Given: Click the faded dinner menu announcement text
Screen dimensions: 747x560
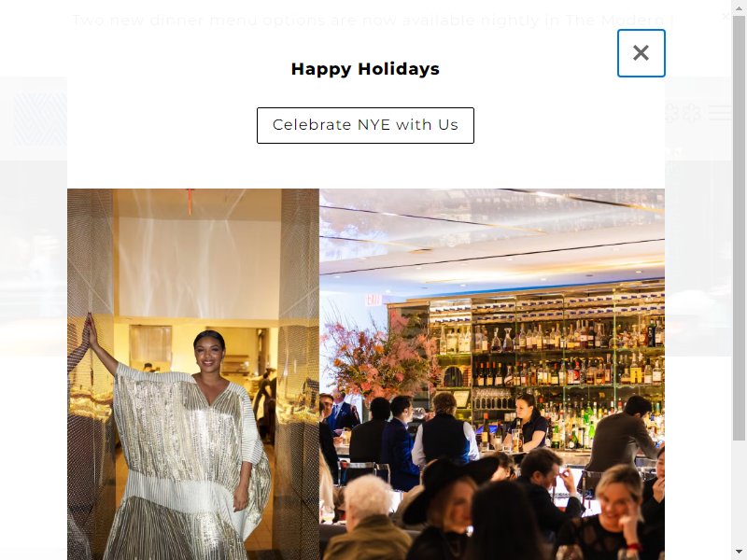Looking at the screenshot, I should click(373, 21).
